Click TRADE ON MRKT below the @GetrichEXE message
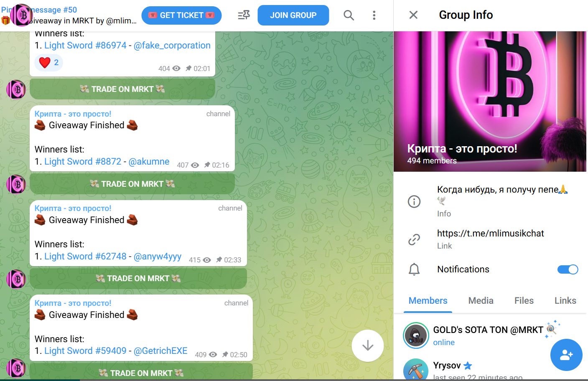Image resolution: width=588 pixels, height=381 pixels. (x=141, y=372)
